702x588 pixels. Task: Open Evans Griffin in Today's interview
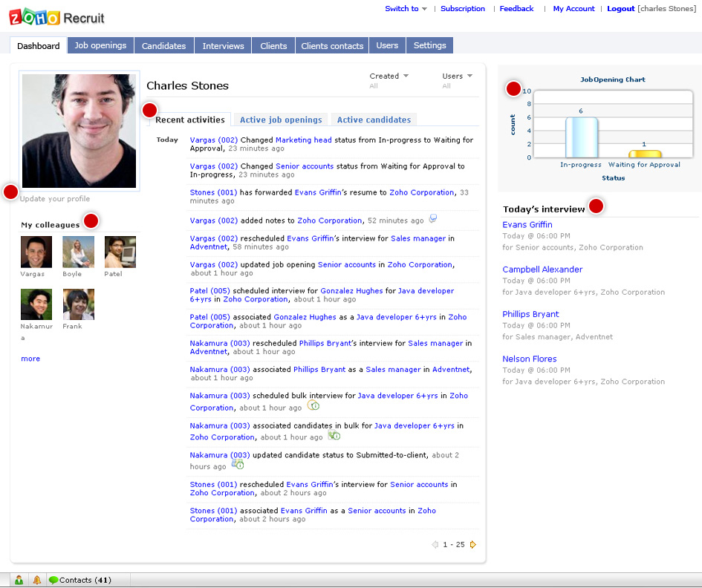527,225
